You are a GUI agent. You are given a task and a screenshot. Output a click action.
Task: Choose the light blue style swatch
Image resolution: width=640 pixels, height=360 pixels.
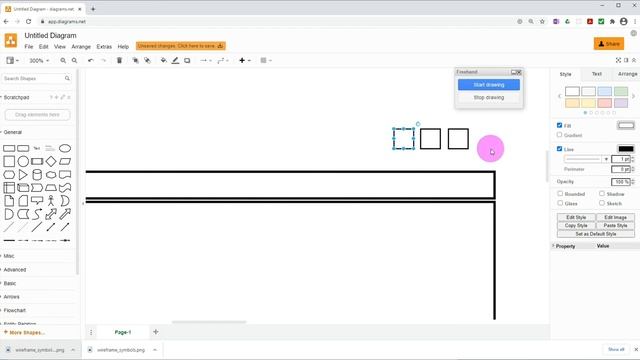tap(604, 91)
